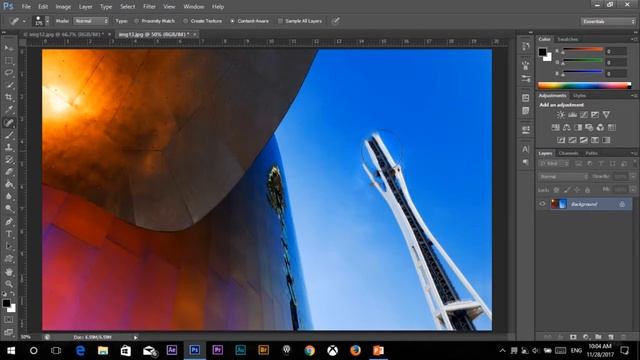Select the Zoom tool in toolbar
This screenshot has height=360, width=640.
tap(9, 284)
